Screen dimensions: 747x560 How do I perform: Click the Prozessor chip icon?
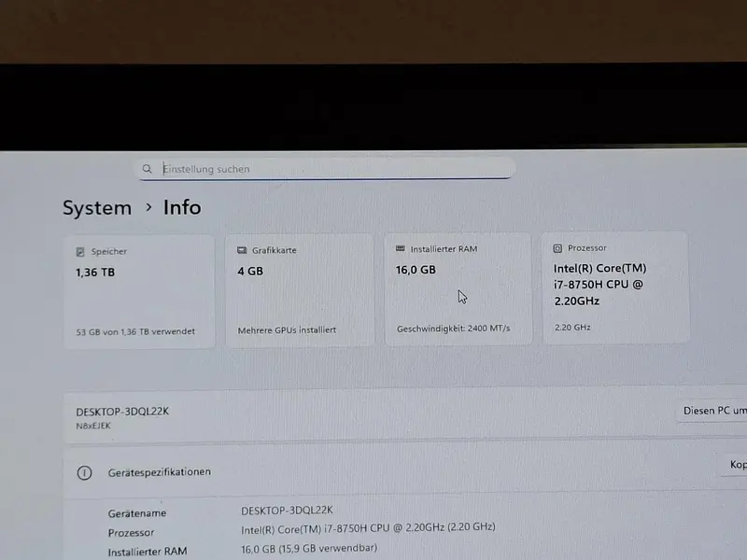point(557,248)
